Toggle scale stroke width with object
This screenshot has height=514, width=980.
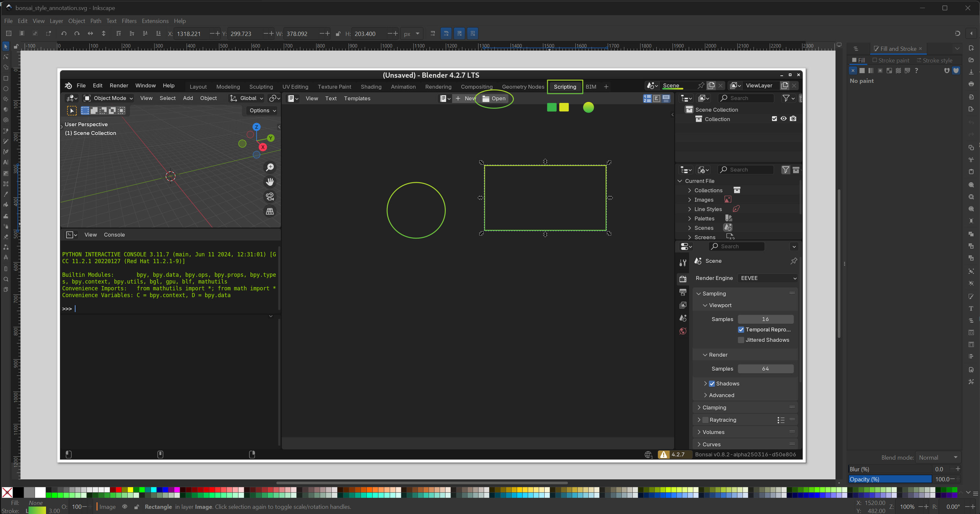point(432,33)
